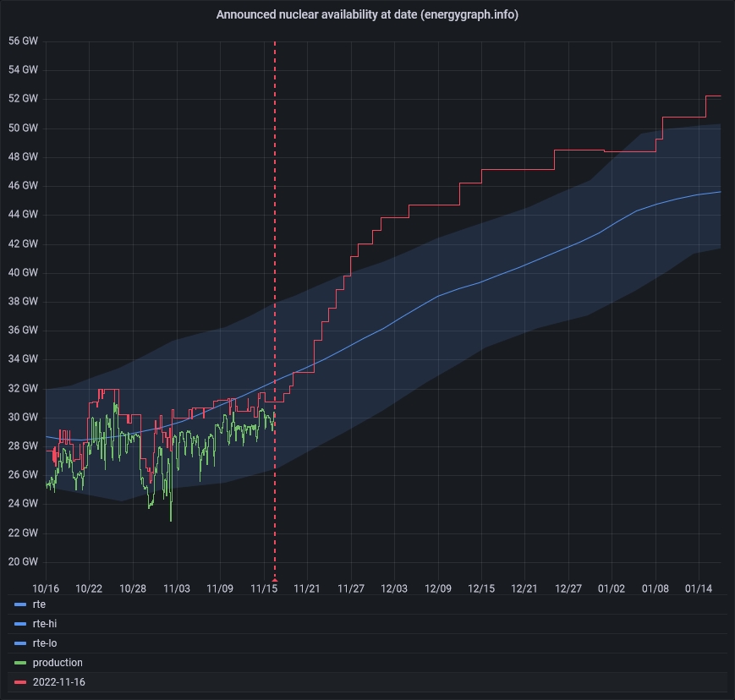Click the 01/14 x-axis date label
Screen dimensions: 735x700
699,588
